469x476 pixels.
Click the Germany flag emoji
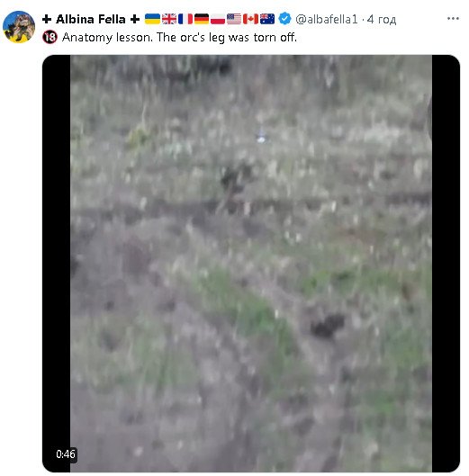point(202,19)
